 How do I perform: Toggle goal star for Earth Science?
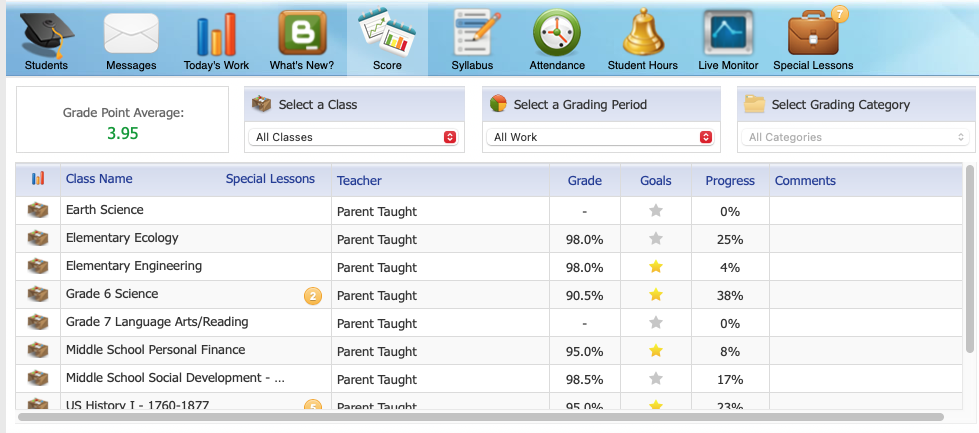point(656,211)
